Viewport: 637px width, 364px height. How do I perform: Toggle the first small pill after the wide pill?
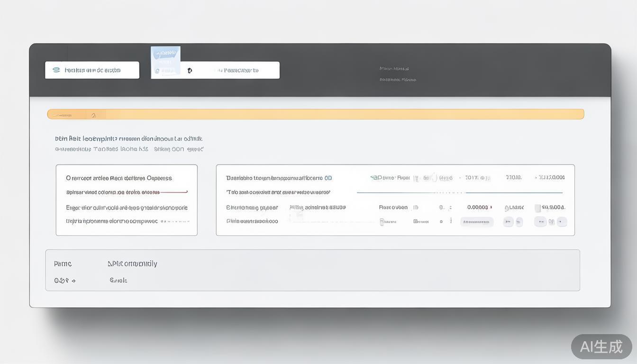pyautogui.click(x=508, y=221)
